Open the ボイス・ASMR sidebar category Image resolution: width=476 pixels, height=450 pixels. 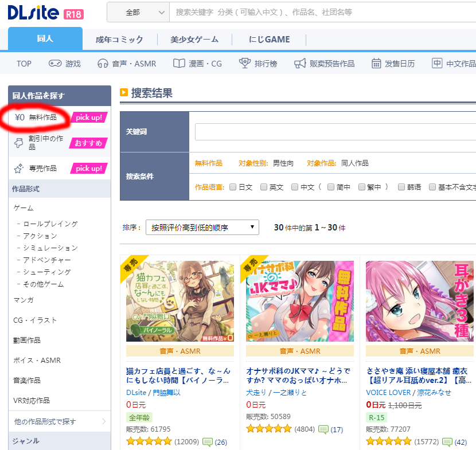(37, 360)
